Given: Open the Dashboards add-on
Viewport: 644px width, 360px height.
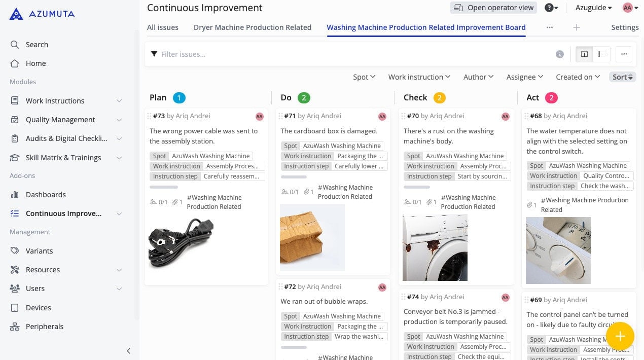Looking at the screenshot, I should pyautogui.click(x=46, y=195).
